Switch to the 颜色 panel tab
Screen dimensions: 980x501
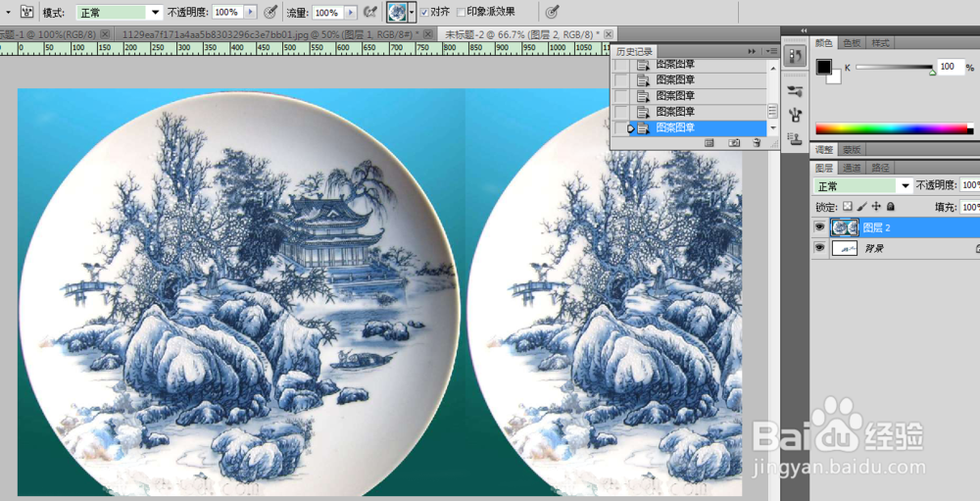pos(824,43)
